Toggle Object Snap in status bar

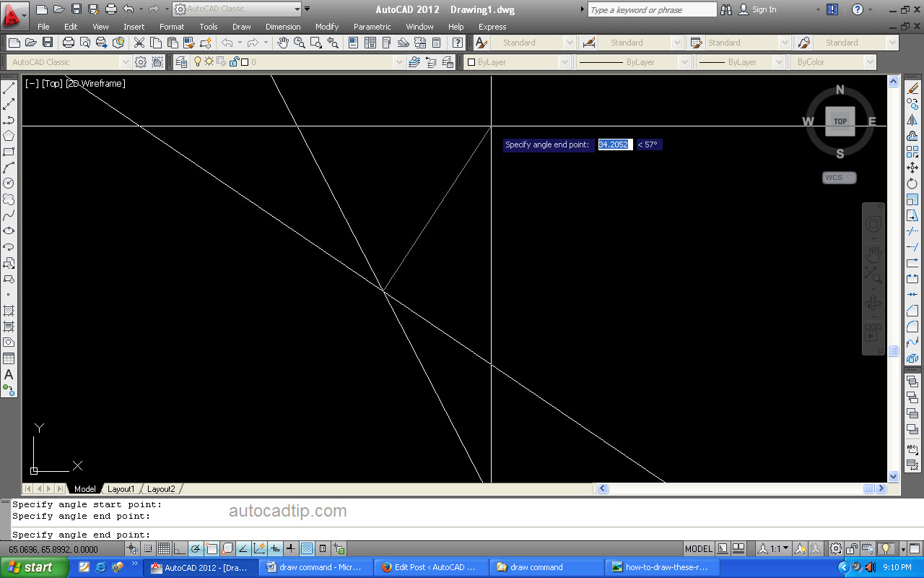click(x=212, y=548)
